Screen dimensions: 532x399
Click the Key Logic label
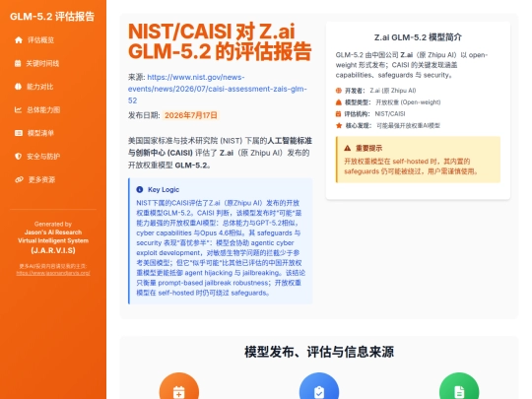point(164,190)
